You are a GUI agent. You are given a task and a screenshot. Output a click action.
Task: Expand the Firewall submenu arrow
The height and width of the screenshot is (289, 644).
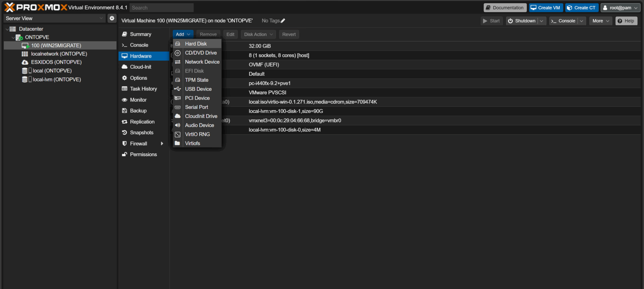tap(162, 143)
